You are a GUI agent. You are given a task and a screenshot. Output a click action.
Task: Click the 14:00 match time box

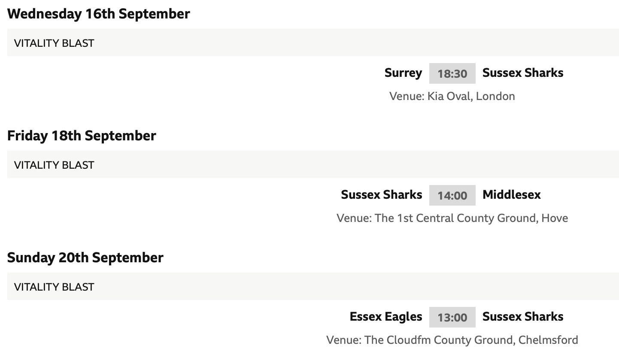(x=452, y=195)
